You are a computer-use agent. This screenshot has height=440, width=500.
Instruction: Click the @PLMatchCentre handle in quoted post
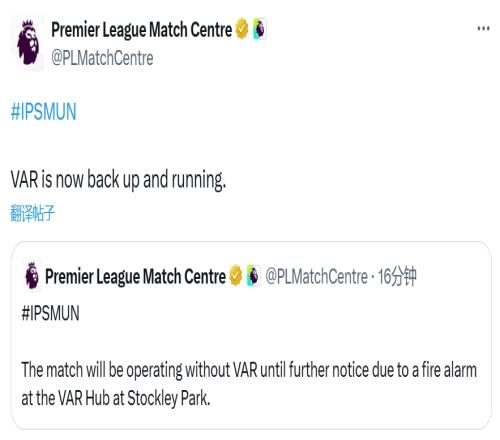click(316, 276)
